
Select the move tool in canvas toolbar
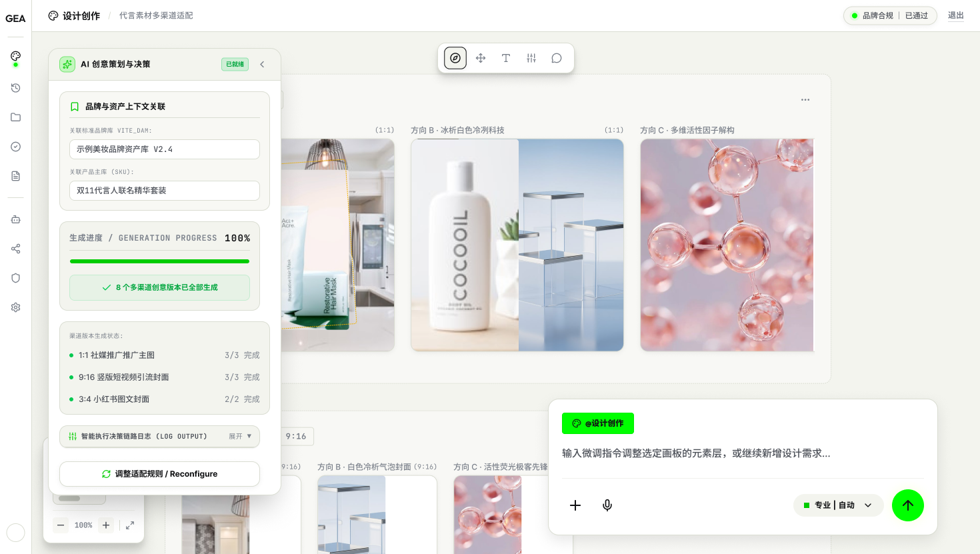coord(481,58)
